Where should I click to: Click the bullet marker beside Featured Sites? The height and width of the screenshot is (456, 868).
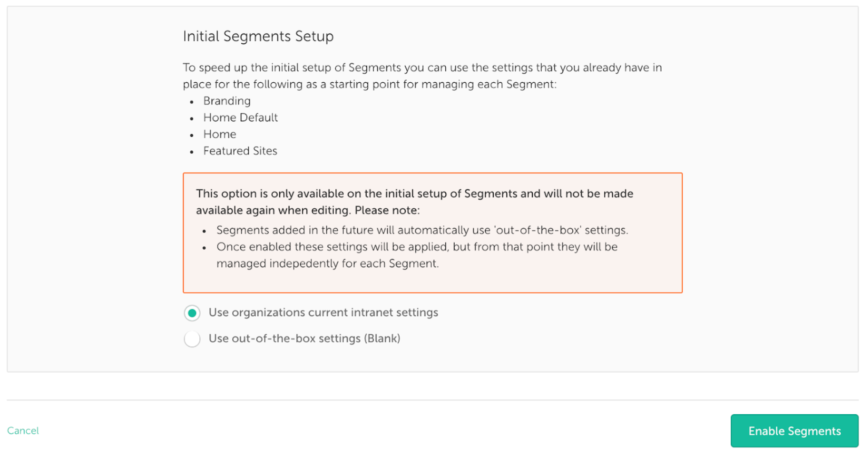pos(191,152)
